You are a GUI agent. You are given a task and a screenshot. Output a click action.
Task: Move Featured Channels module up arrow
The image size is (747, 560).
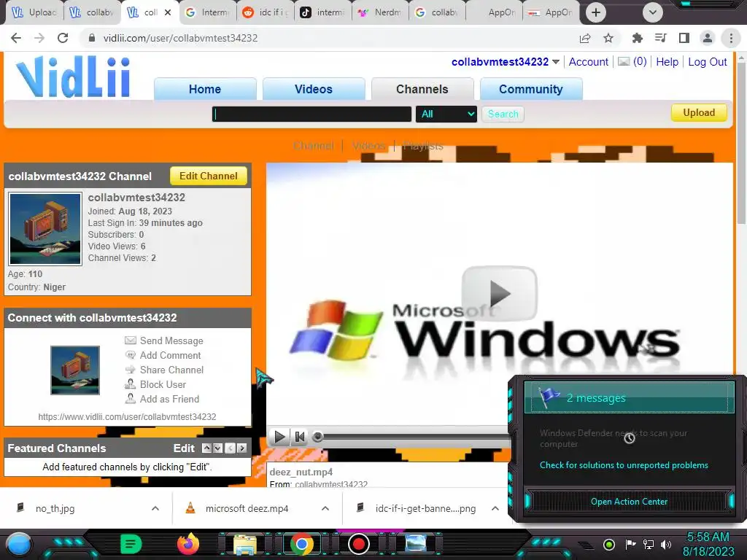[x=206, y=448]
